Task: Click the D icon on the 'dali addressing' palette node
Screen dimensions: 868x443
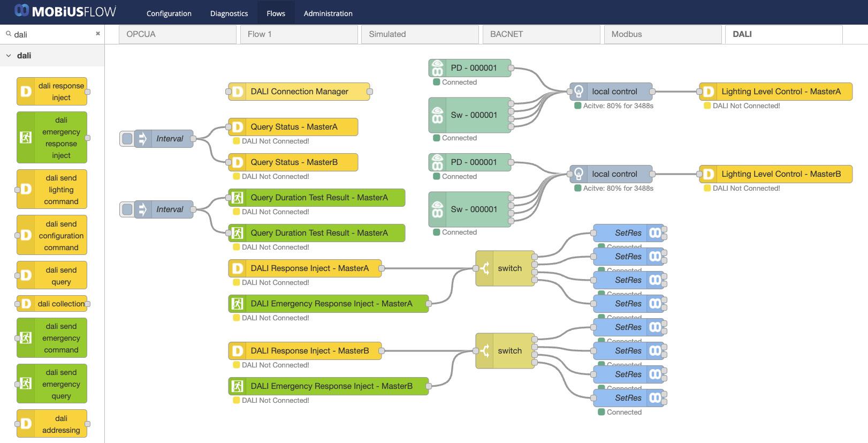Action: pyautogui.click(x=25, y=424)
